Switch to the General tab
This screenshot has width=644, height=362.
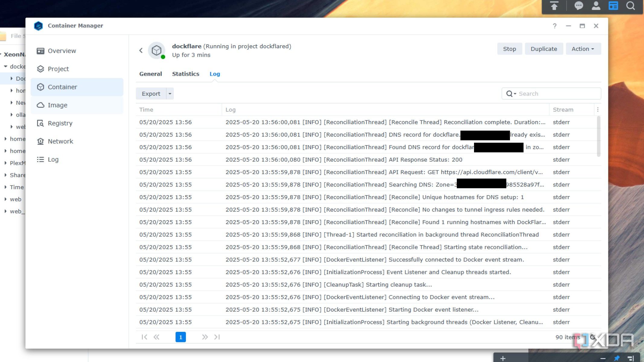click(150, 74)
